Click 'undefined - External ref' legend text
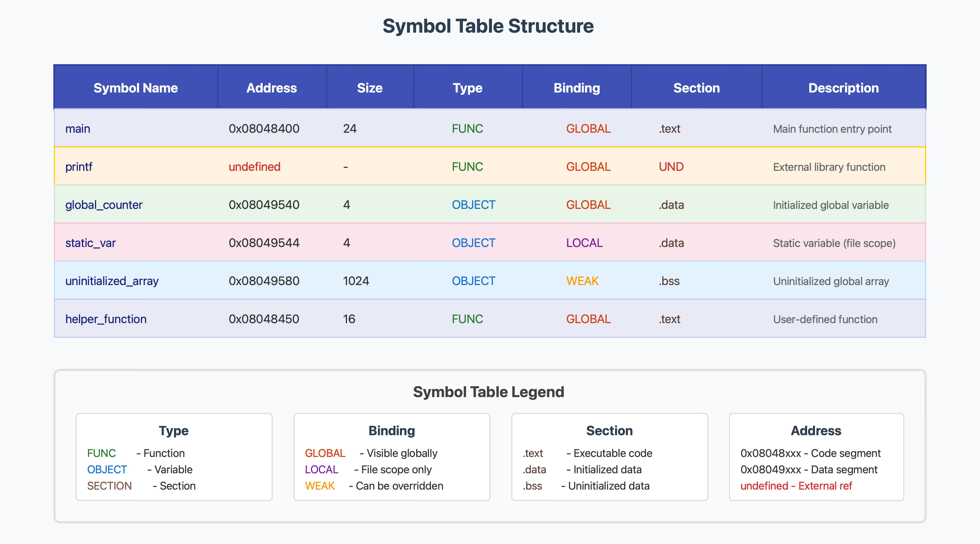This screenshot has height=544, width=980. [x=796, y=486]
